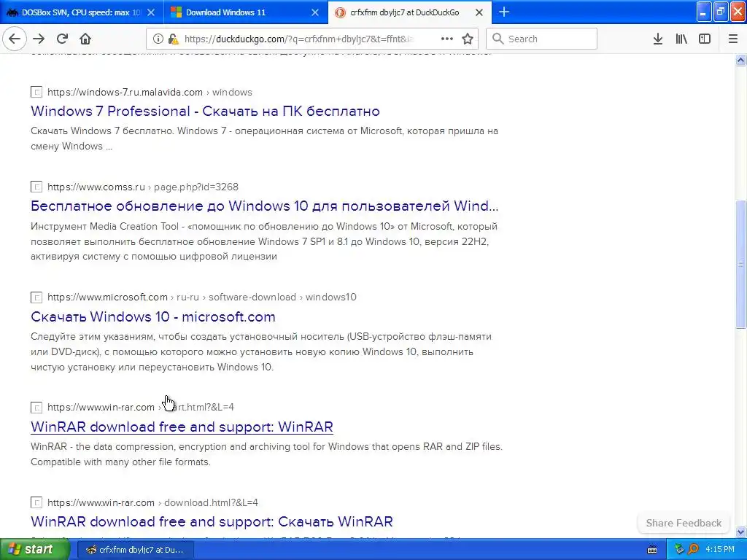Viewport: 747px width, 560px height.
Task: Click the network tray icon
Action: 679,550
